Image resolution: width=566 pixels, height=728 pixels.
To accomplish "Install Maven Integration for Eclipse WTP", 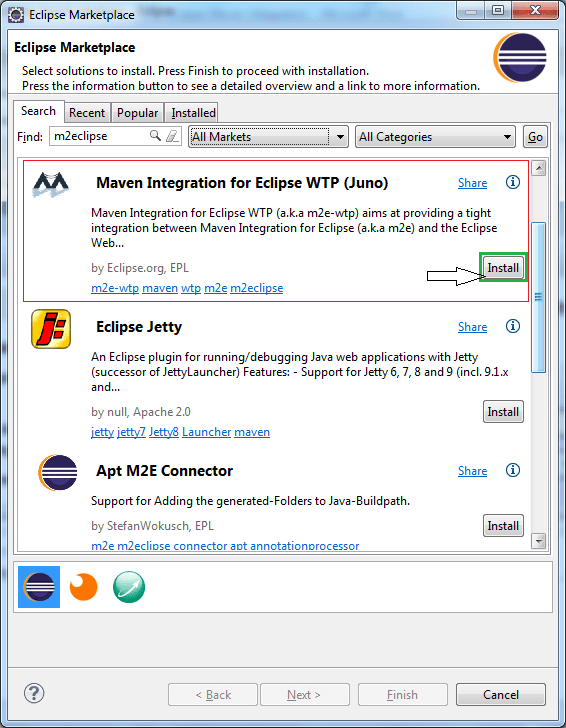I will click(503, 267).
